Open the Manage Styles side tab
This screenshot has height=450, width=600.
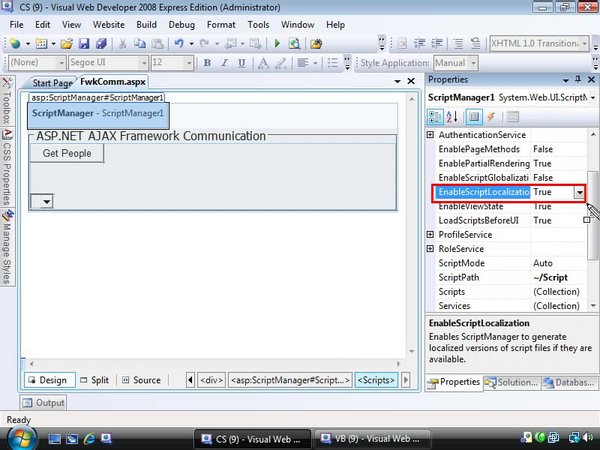tap(7, 247)
